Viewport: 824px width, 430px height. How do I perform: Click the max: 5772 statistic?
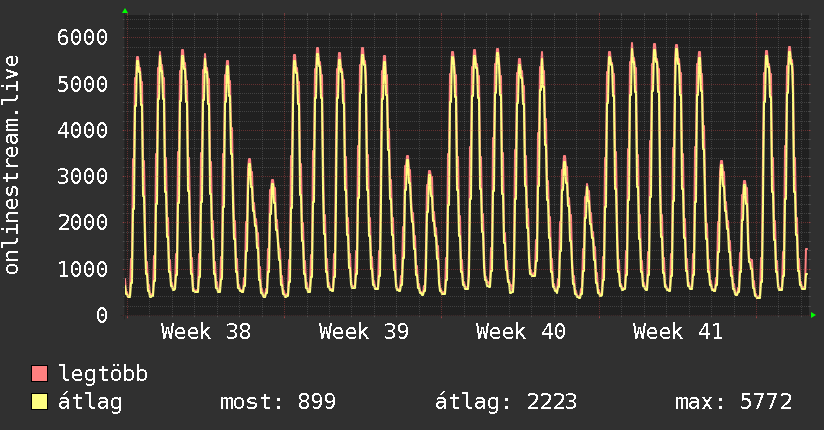point(734,402)
